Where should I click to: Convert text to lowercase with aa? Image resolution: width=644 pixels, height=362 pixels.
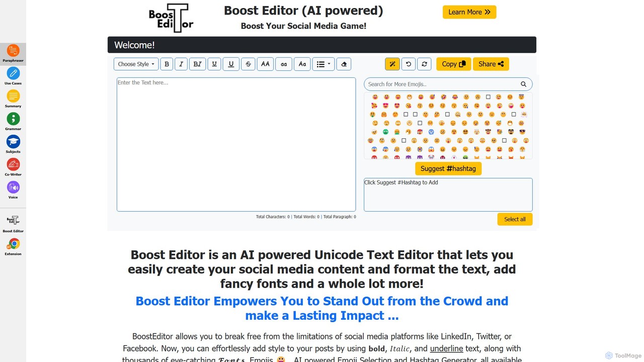click(x=284, y=64)
